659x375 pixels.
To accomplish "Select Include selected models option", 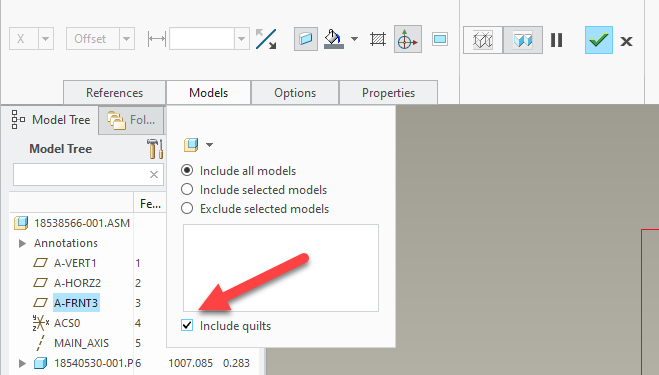I will [187, 190].
